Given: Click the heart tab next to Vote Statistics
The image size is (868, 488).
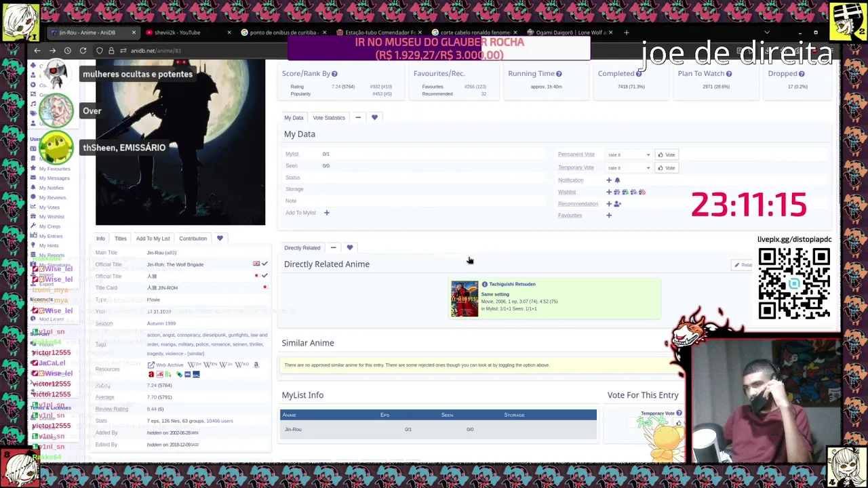Looking at the screenshot, I should pyautogui.click(x=374, y=118).
